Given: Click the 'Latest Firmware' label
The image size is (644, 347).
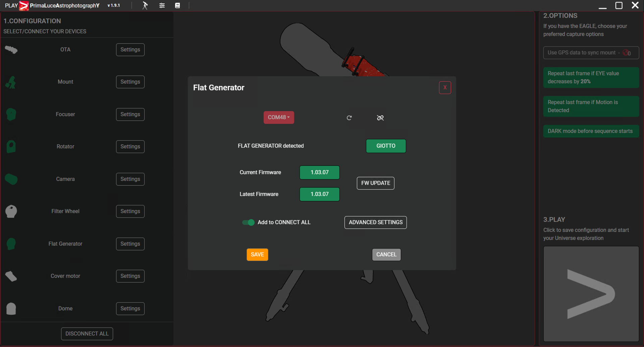Looking at the screenshot, I should click(259, 194).
